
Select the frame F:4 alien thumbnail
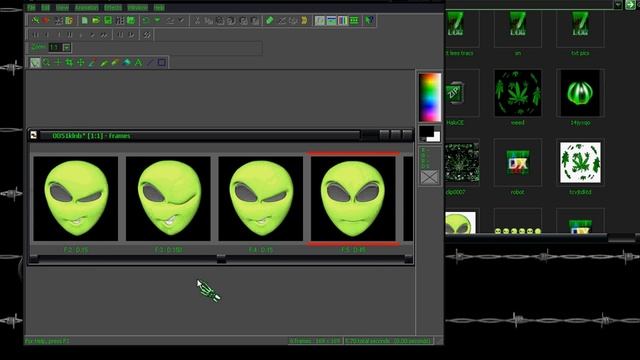tap(261, 198)
